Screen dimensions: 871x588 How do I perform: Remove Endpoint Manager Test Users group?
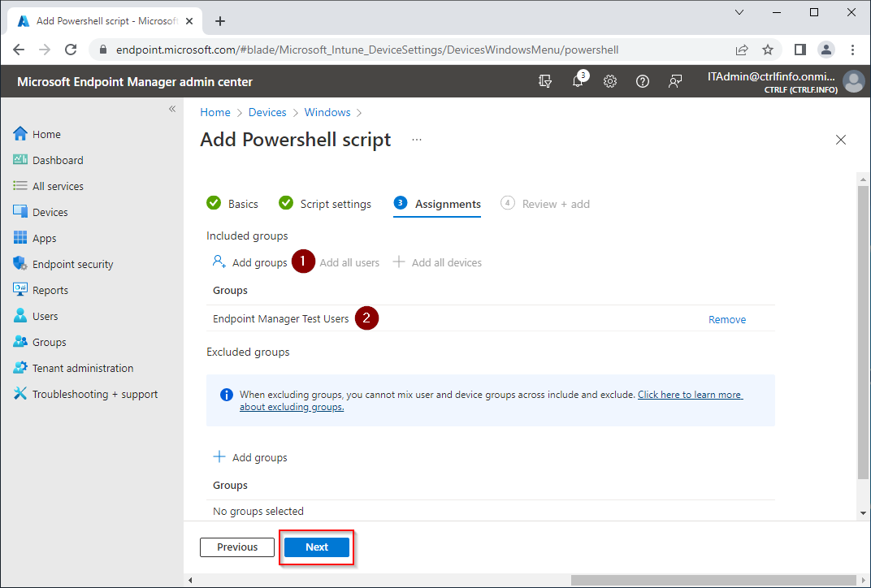pos(726,319)
